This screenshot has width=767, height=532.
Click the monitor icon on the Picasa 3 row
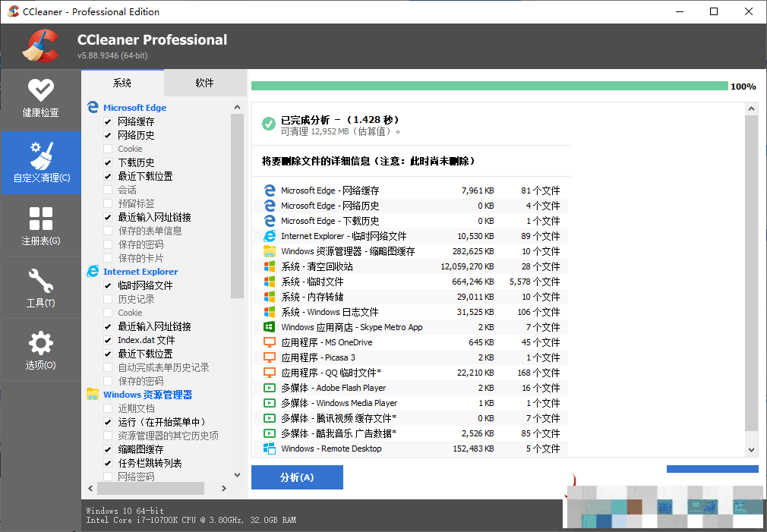click(269, 357)
